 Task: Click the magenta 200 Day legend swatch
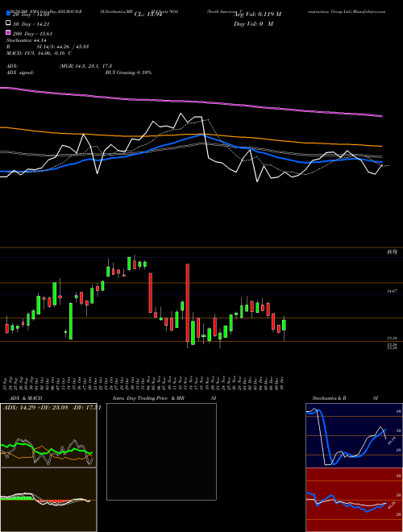coord(9,33)
